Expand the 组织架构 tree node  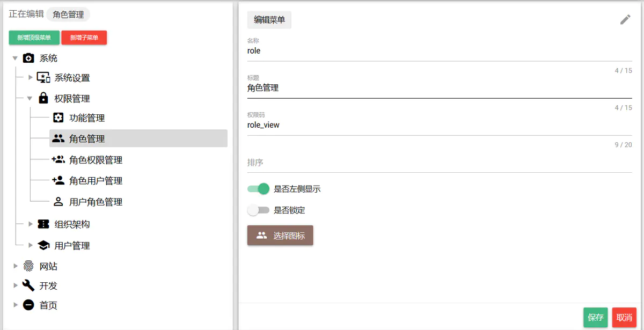(x=31, y=224)
